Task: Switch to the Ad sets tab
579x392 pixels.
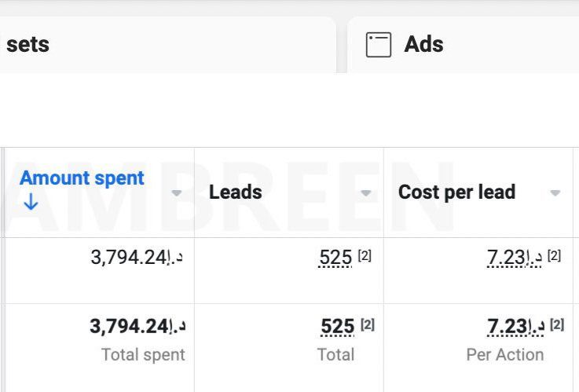Action: coord(28,45)
